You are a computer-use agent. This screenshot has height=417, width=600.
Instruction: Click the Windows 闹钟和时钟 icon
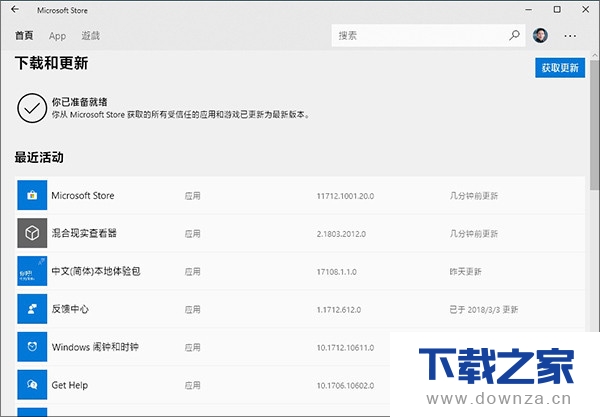click(x=33, y=347)
